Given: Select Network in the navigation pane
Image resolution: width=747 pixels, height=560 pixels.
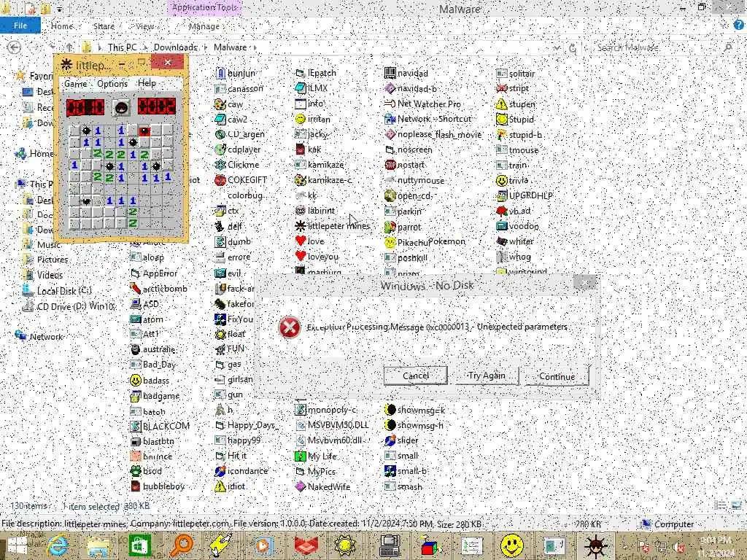Looking at the screenshot, I should (39, 337).
